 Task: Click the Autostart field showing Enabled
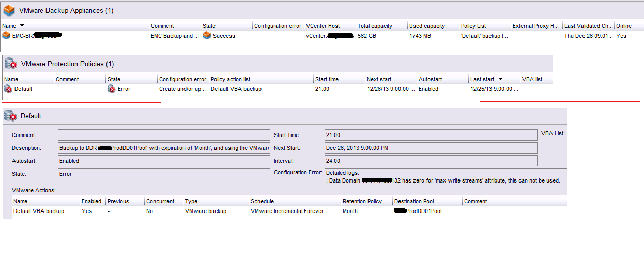click(x=164, y=161)
